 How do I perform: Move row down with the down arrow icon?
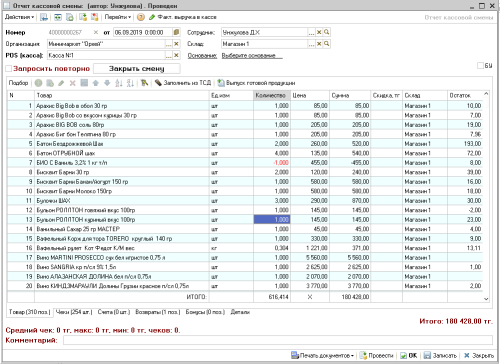tap(107, 83)
